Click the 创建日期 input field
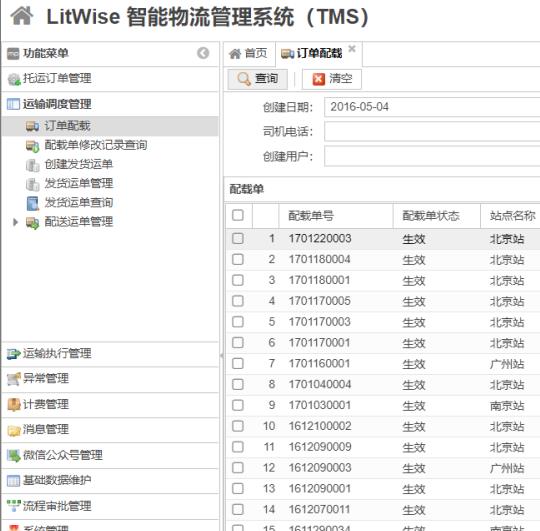 [x=432, y=107]
